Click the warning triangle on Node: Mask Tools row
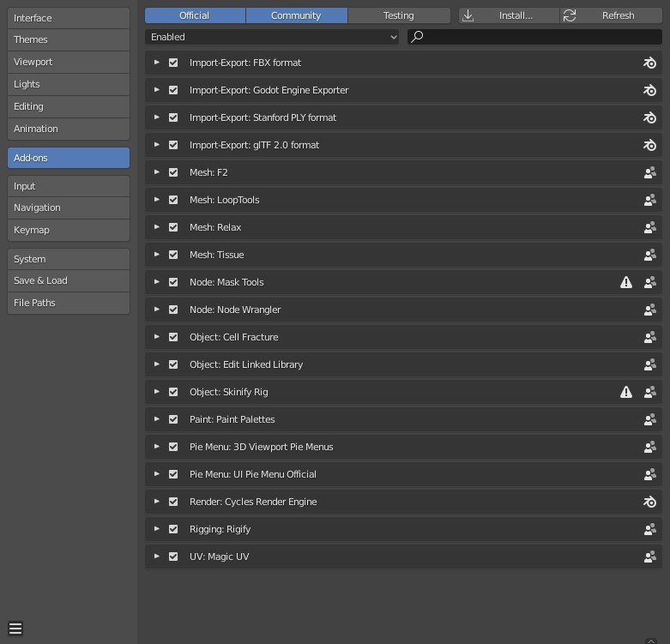 pos(626,282)
